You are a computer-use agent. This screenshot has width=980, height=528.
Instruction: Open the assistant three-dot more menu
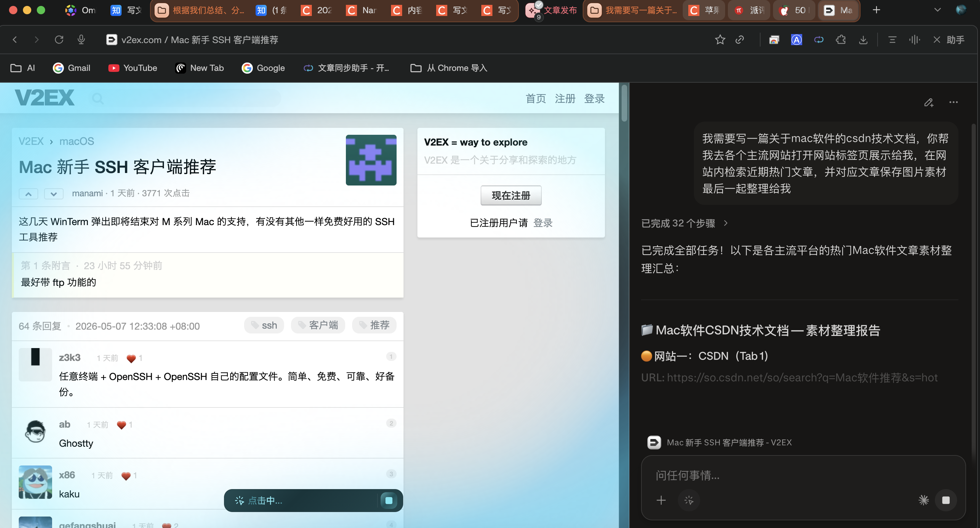953,102
